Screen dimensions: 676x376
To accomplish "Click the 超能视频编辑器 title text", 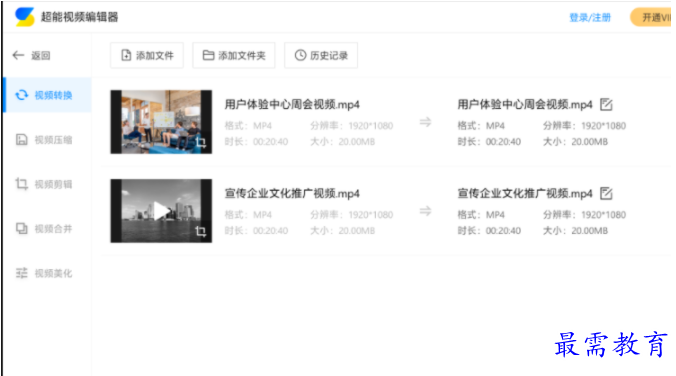I will coord(79,17).
